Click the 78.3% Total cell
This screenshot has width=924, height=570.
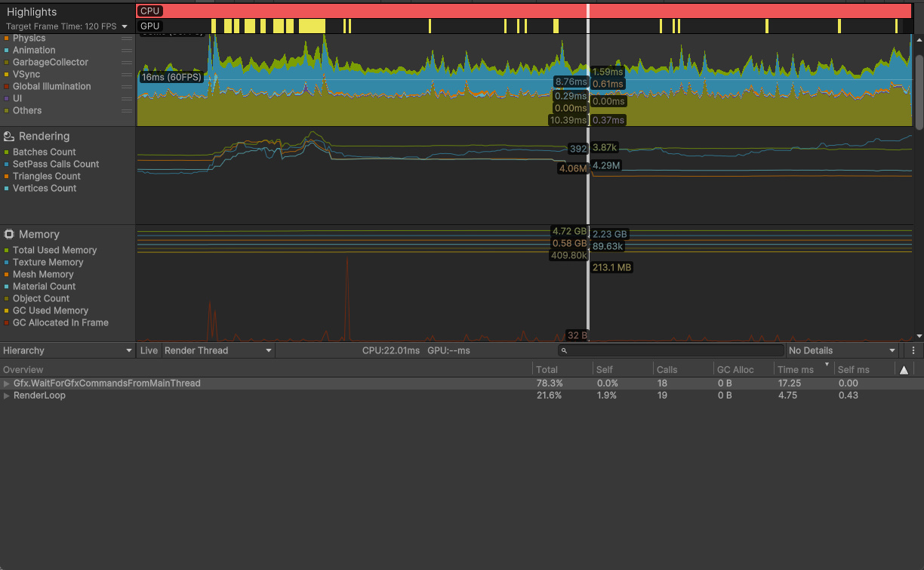(x=550, y=384)
